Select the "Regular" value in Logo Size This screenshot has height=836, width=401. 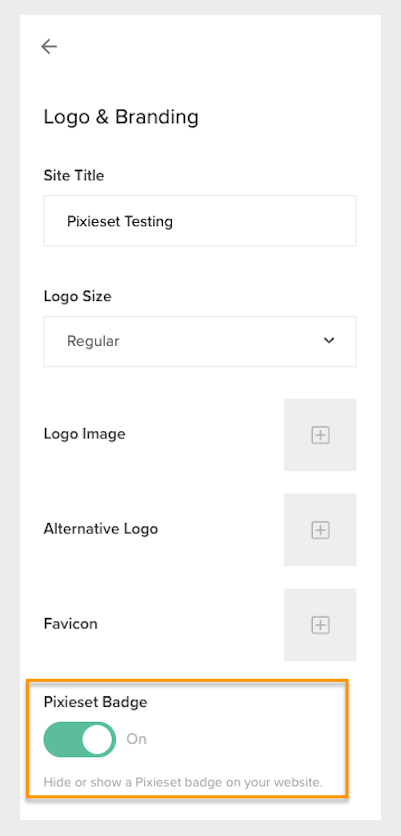point(93,341)
